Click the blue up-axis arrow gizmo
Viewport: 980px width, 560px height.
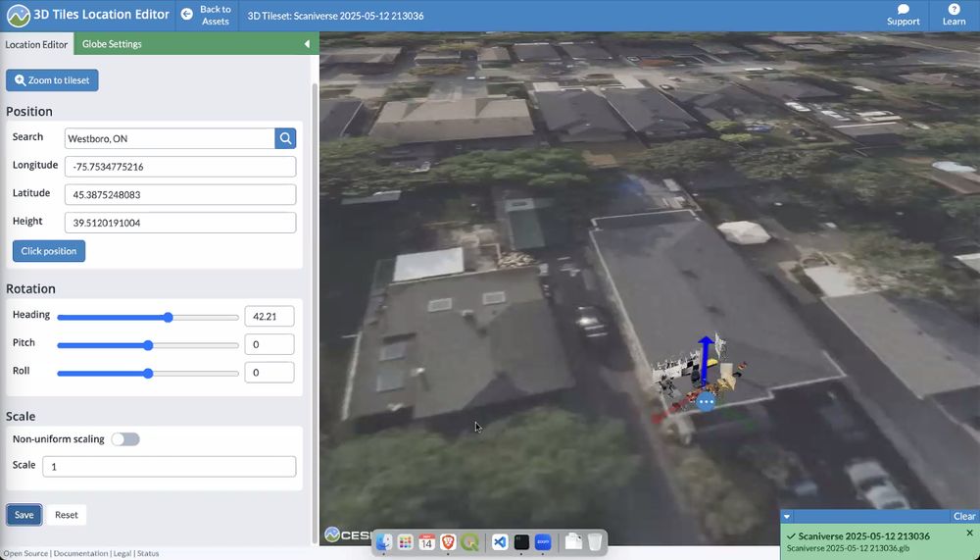click(706, 359)
